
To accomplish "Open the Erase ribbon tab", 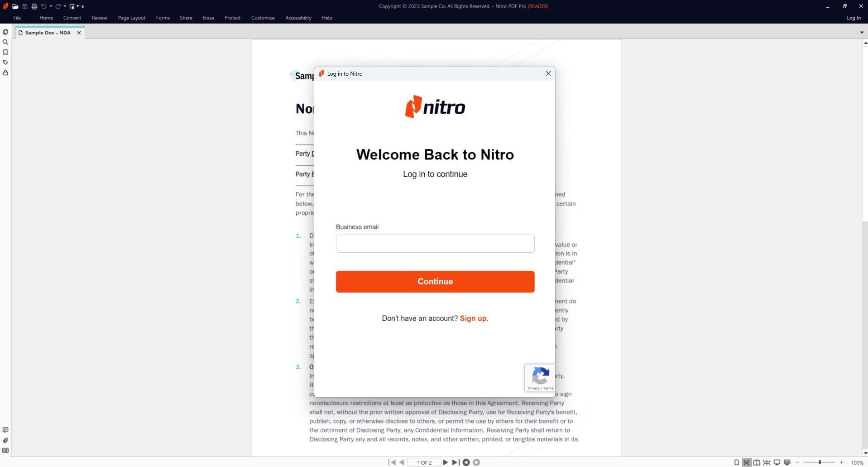I will coord(208,18).
